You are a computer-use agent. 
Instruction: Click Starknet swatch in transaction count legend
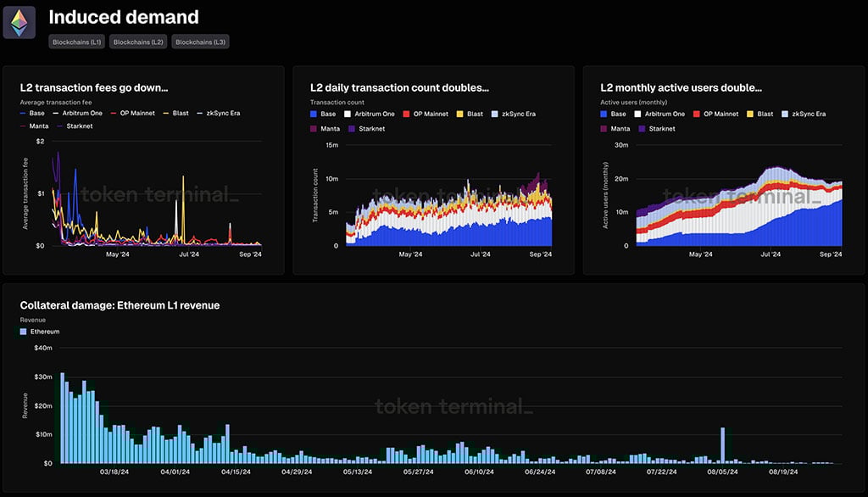[x=352, y=129]
